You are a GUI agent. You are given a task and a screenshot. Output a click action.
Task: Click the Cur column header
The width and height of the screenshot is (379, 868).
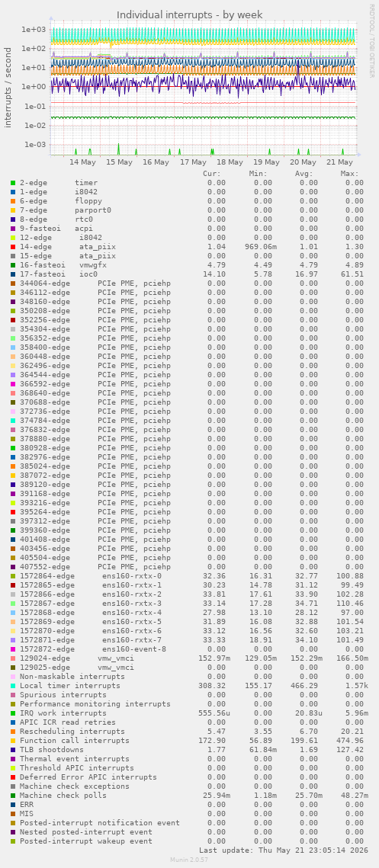tap(212, 173)
